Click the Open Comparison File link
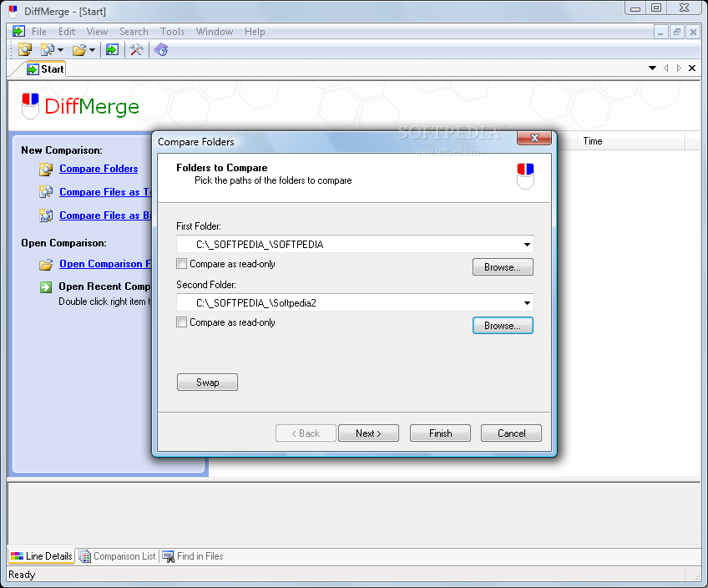 click(x=106, y=264)
